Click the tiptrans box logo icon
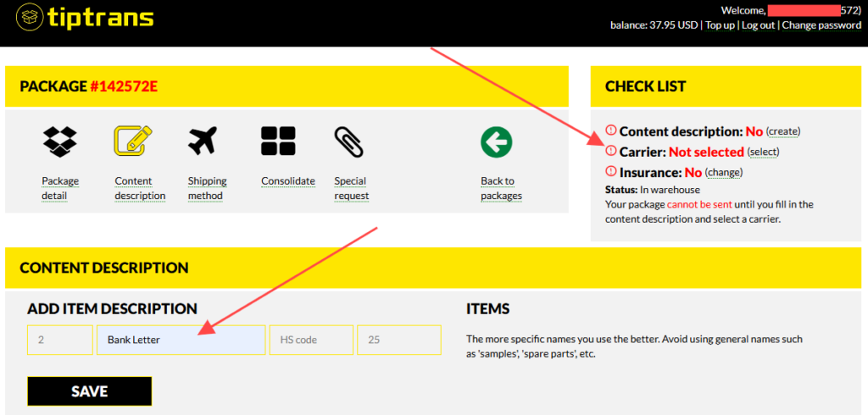 tap(31, 19)
